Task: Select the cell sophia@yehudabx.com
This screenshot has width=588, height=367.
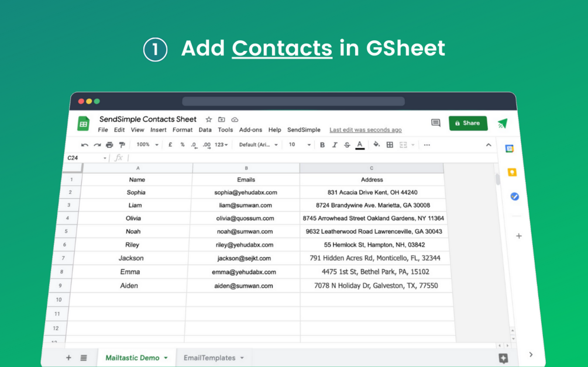Action: 246,192
